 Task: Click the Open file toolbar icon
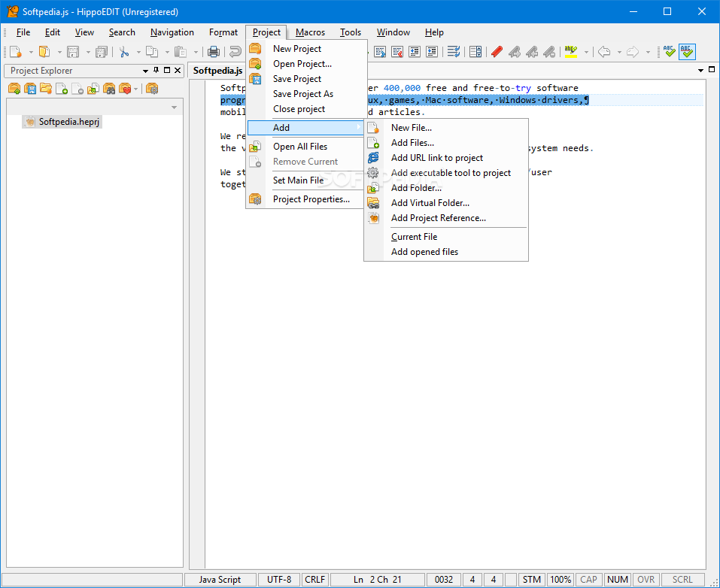[x=44, y=51]
